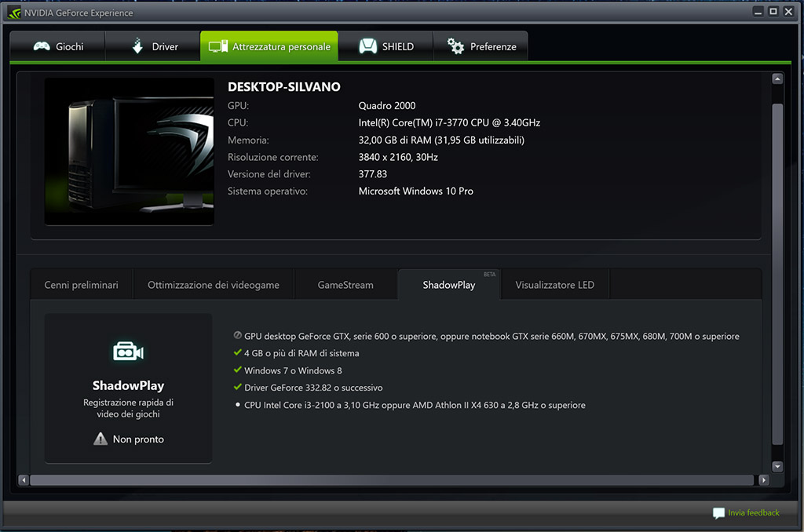Click the Invia feedback link
804x532 pixels.
pos(753,512)
